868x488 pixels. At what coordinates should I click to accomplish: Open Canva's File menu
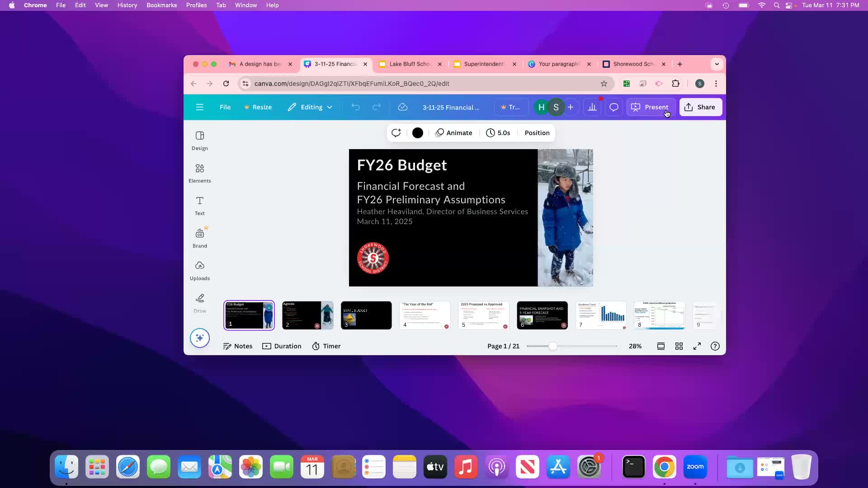(x=225, y=107)
